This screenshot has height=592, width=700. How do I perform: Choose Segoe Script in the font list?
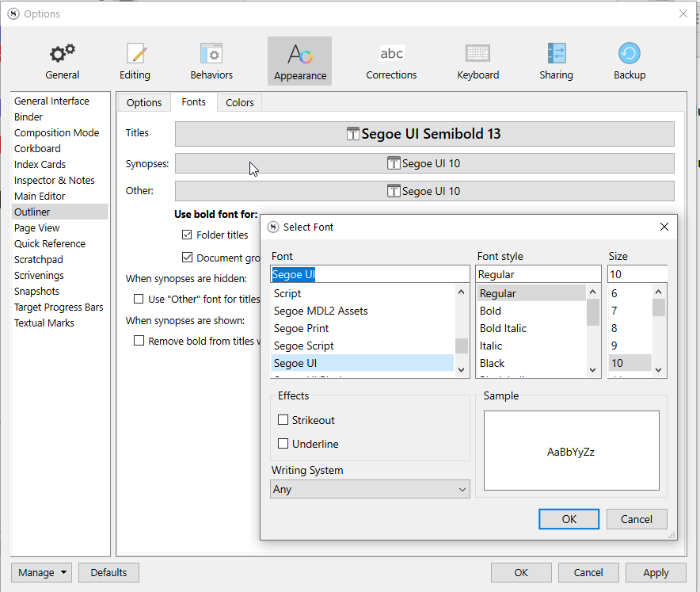pos(363,346)
